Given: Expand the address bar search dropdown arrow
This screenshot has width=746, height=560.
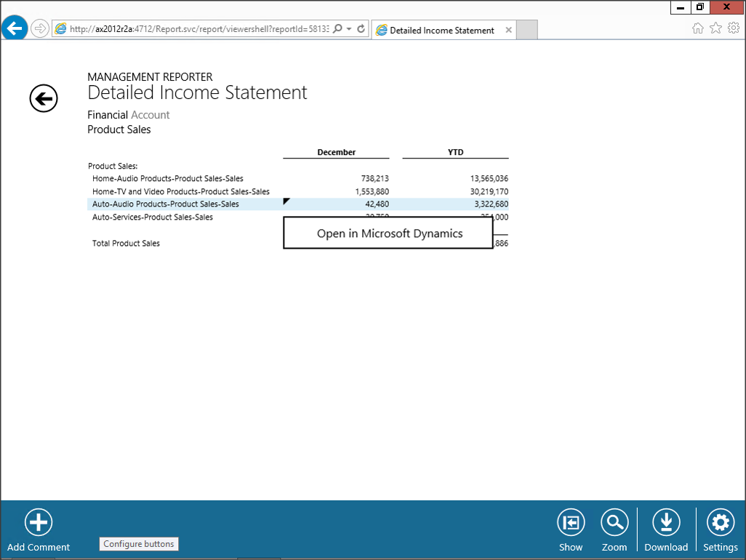Looking at the screenshot, I should [349, 29].
